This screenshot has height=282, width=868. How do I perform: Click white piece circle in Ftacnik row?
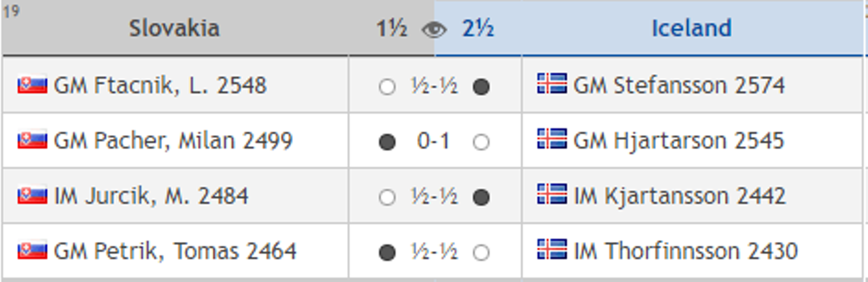(x=387, y=87)
